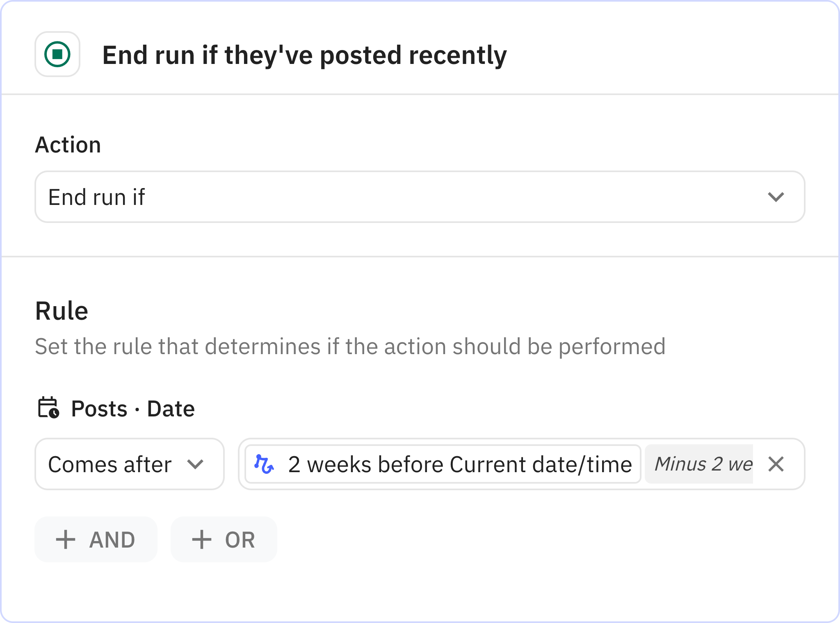
Task: Click the blue variable path icon
Action: [264, 464]
